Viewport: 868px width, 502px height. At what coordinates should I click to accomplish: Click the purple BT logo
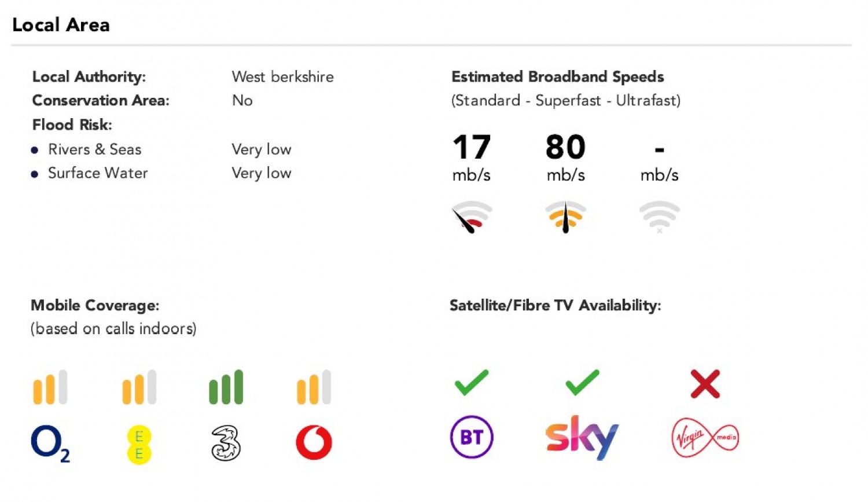(x=472, y=437)
